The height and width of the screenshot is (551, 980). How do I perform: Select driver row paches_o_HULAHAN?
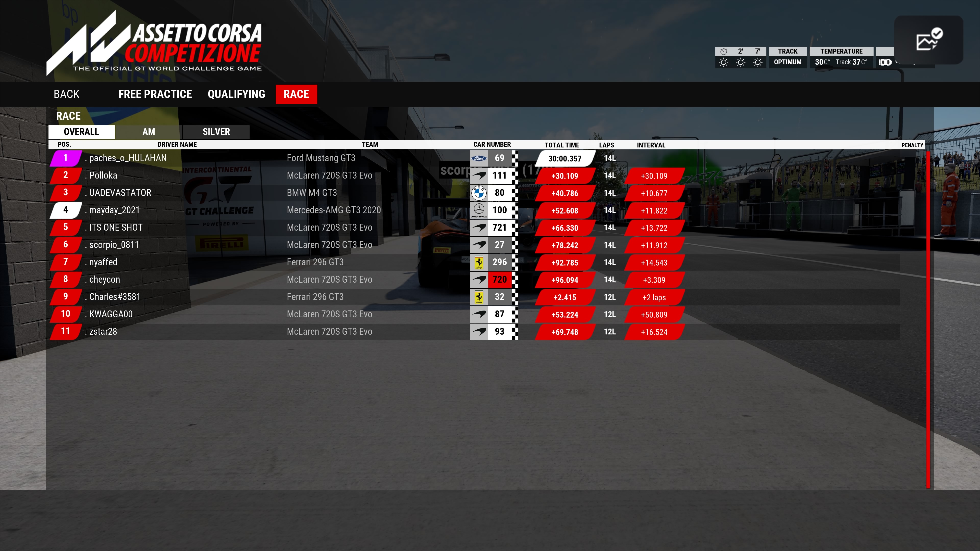pyautogui.click(x=474, y=158)
